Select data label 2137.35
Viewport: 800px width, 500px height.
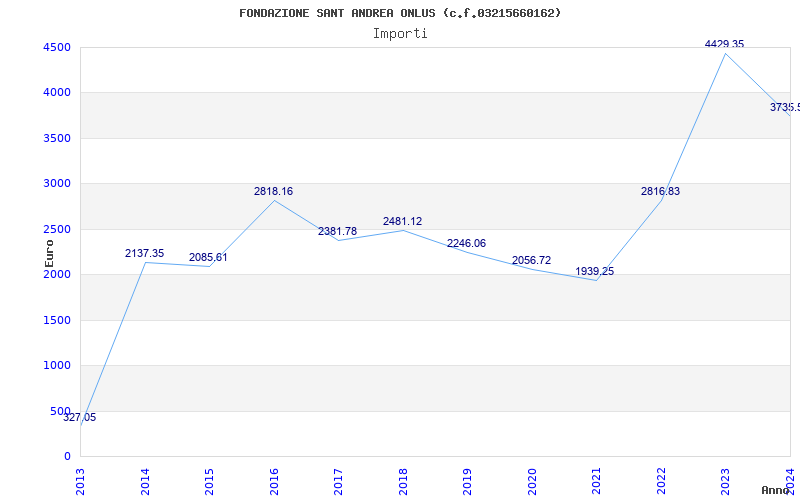click(x=144, y=254)
